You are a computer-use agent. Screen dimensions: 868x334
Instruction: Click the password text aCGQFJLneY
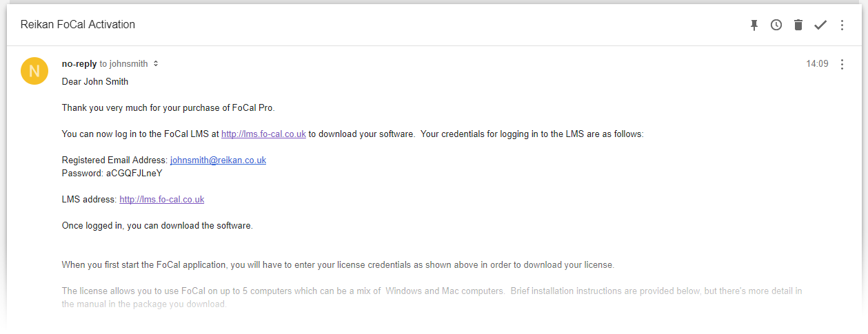pos(134,174)
